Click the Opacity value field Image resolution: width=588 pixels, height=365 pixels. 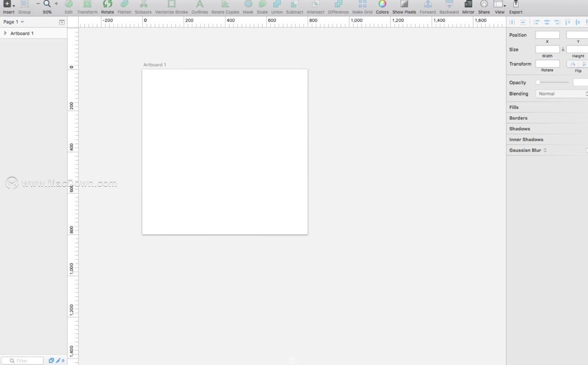point(581,82)
